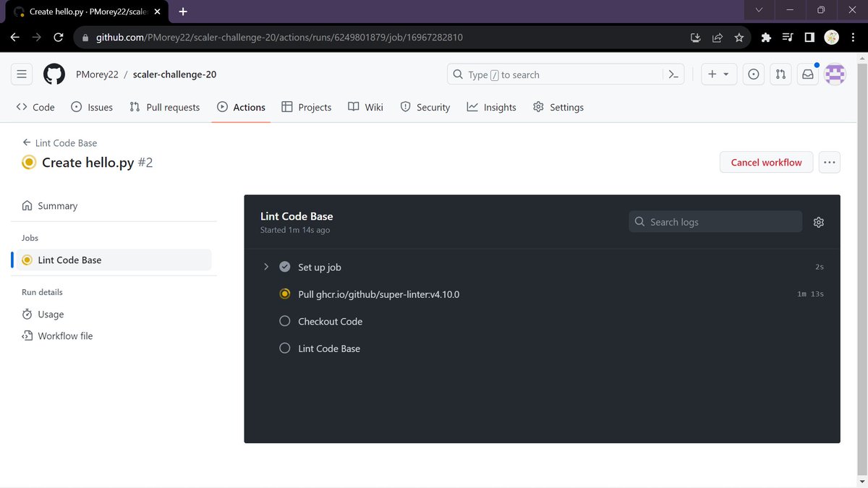Go to the run Summary page
This screenshot has height=488, width=868.
(57, 205)
